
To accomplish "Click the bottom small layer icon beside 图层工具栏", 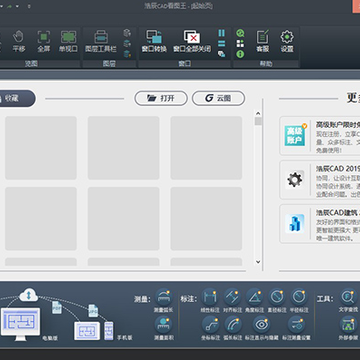I will 127,54.
